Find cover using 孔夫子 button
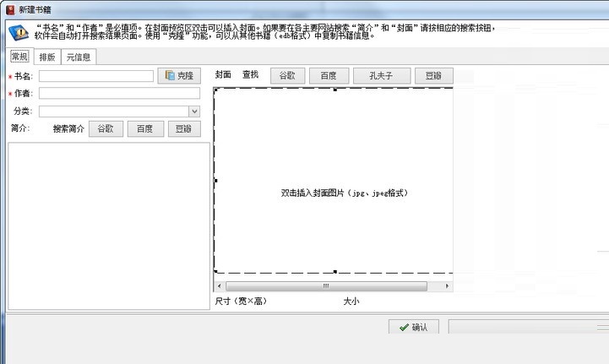This screenshot has width=609, height=364. 380,76
